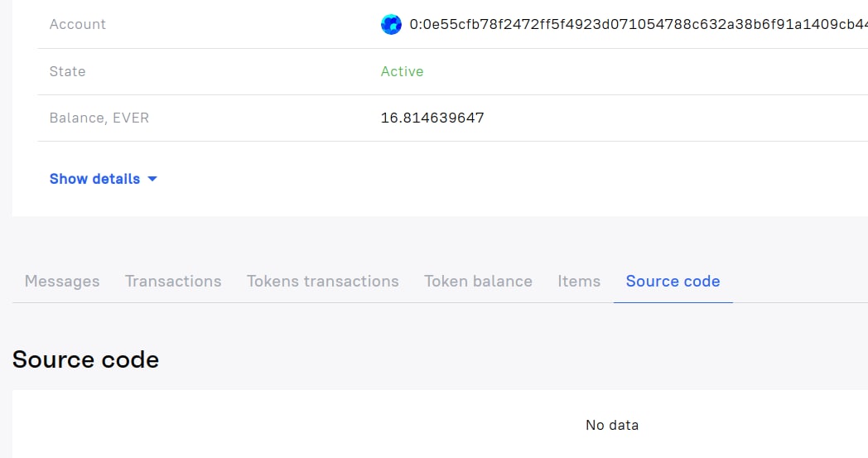Screen dimensions: 868x458
Task: Click the Balance, EVER label
Action: (x=99, y=118)
